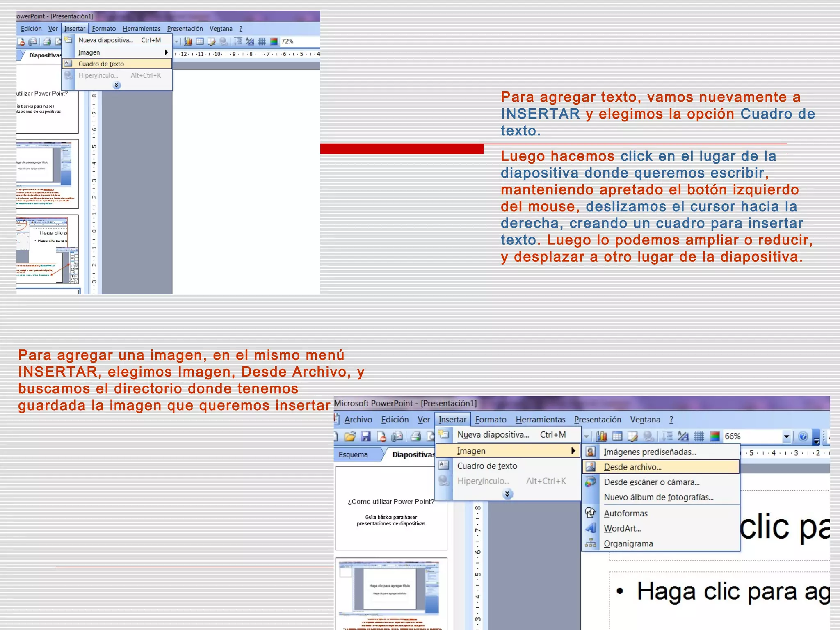Click the Print icon in upper PowerPoint toolbar

click(x=47, y=41)
